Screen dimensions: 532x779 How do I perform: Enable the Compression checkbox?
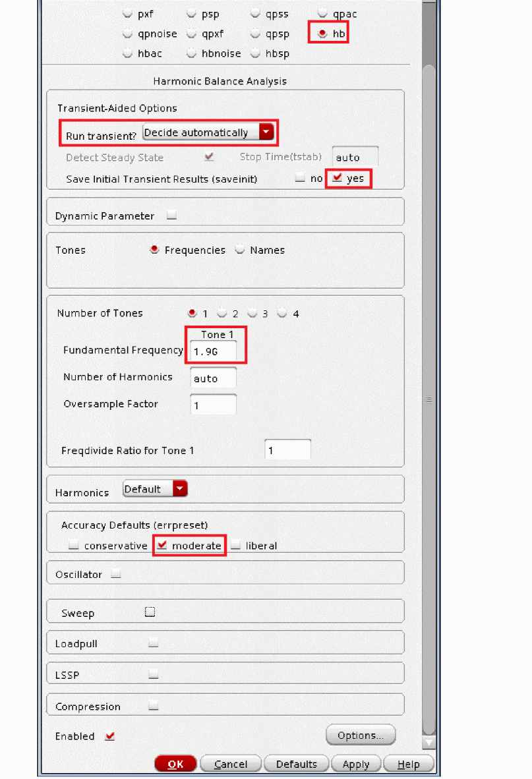(x=154, y=705)
